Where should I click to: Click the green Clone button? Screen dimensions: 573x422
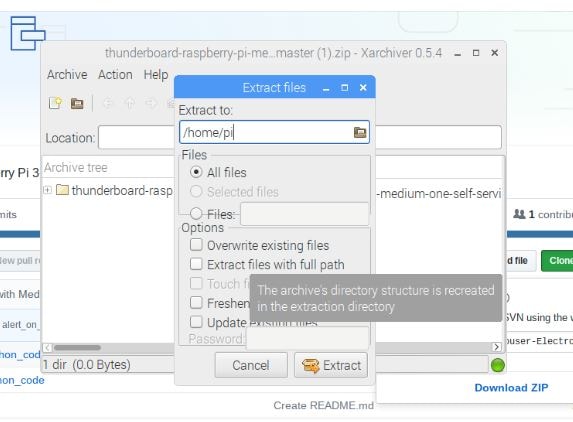click(557, 261)
